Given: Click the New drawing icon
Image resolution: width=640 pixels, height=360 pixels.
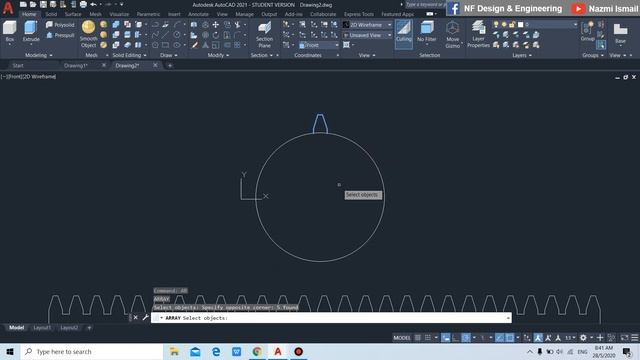Looking at the screenshot, I should click(x=23, y=4).
